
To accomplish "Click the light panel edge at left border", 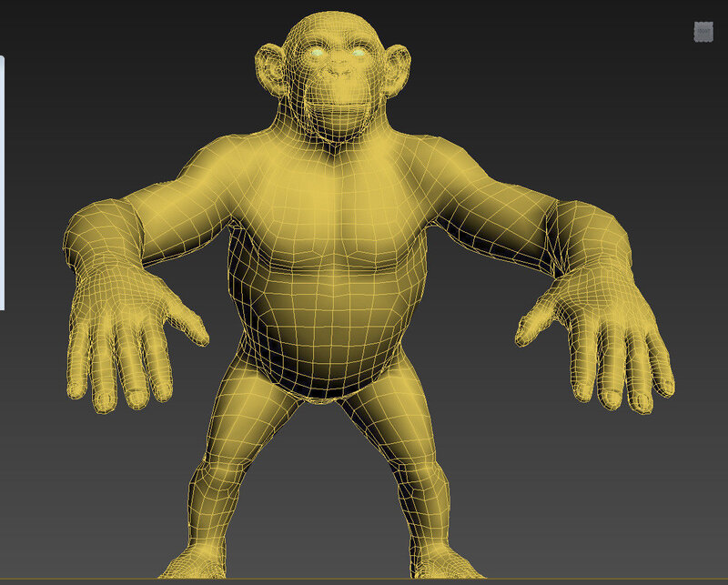I will 2,182.
